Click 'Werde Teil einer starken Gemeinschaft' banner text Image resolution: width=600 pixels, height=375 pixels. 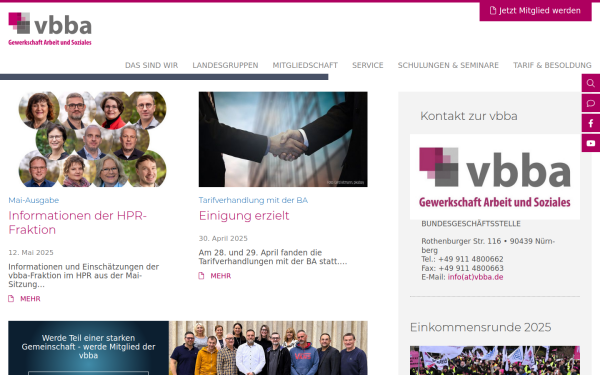click(x=88, y=347)
